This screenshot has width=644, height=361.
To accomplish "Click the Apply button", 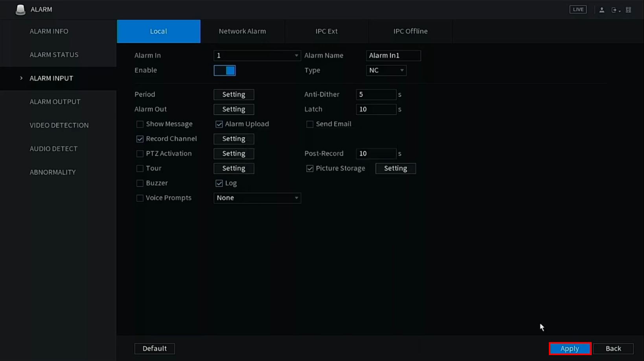I will coord(570,348).
